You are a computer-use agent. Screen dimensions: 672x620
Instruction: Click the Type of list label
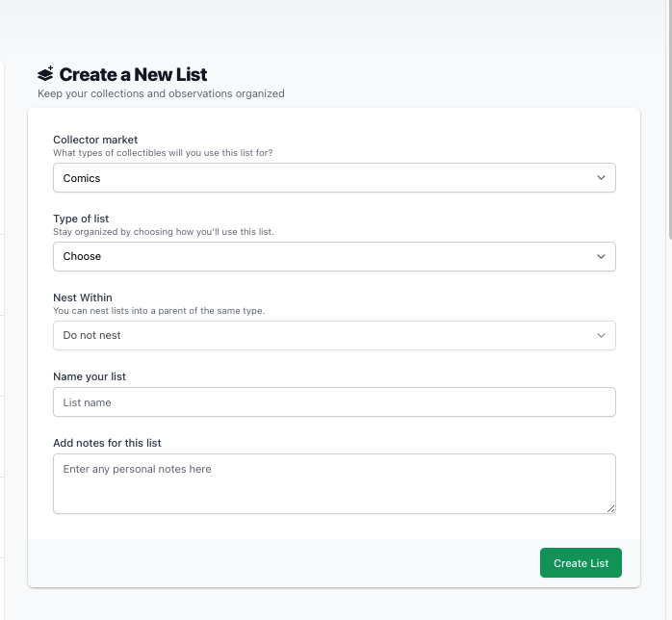click(x=81, y=219)
